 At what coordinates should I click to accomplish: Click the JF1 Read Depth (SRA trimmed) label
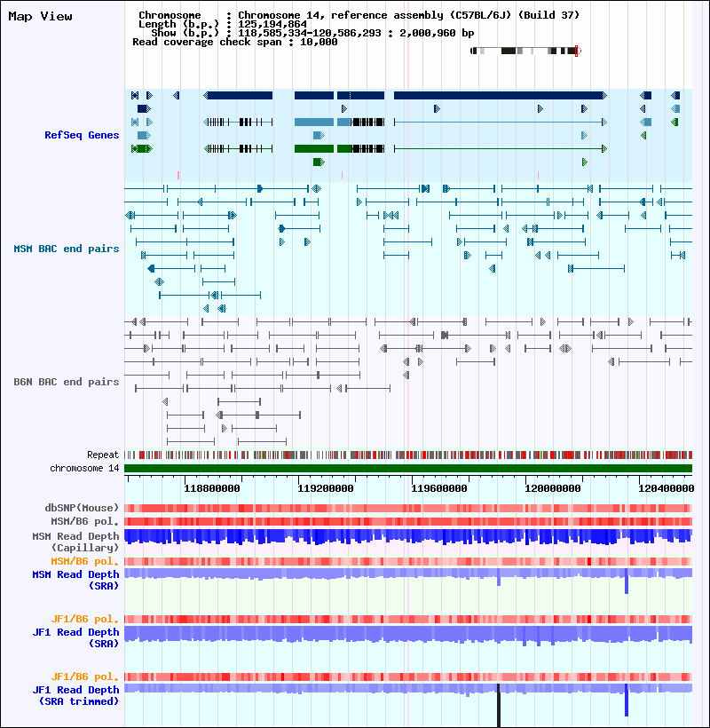point(75,695)
